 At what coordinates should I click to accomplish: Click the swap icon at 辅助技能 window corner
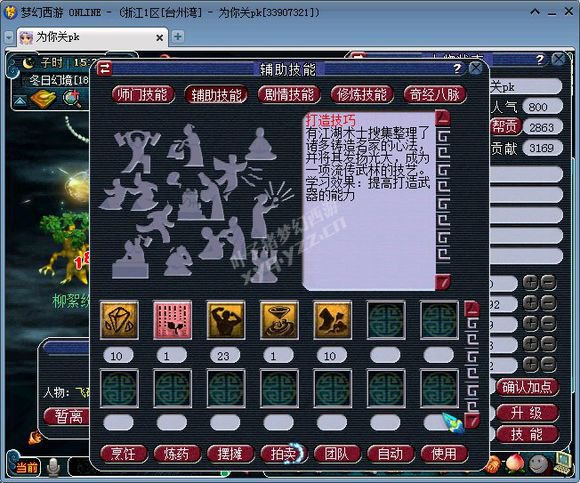[x=104, y=68]
